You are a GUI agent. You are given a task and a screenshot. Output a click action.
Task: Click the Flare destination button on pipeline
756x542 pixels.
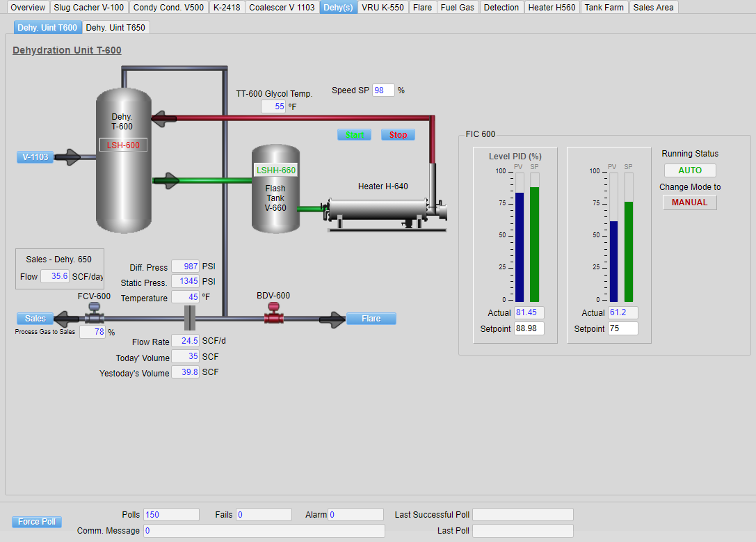[x=371, y=319]
